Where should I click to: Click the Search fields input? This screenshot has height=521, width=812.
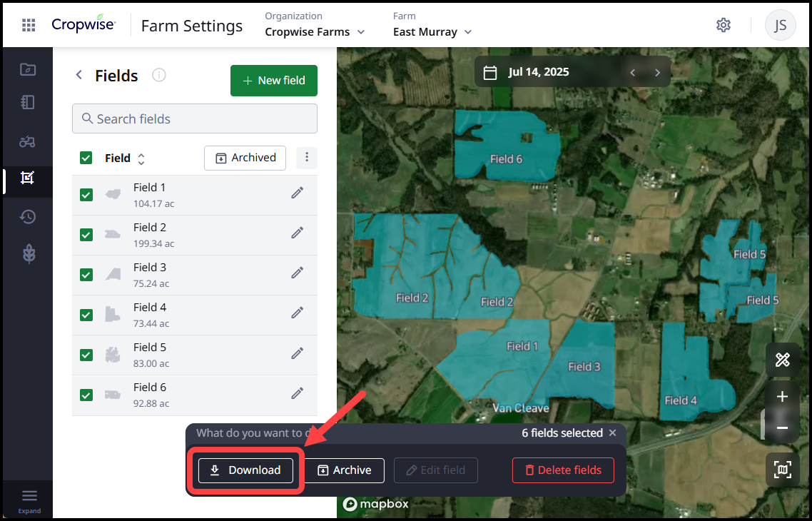(x=195, y=119)
